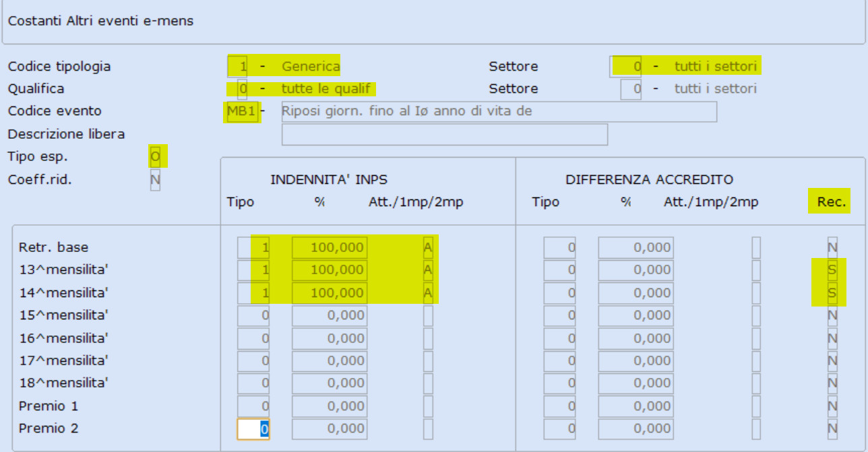Viewport: 868px width, 452px height.
Task: Click Premio 1 percentage under INDENNITA' INPS
Action: 330,406
